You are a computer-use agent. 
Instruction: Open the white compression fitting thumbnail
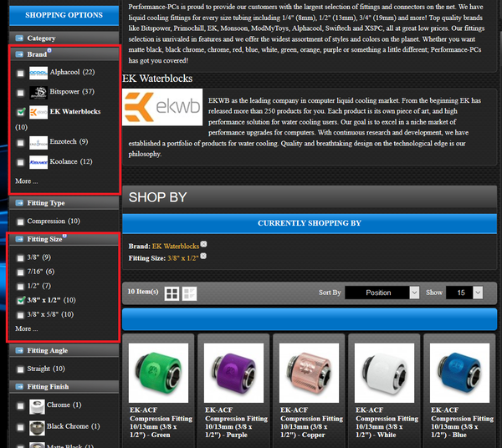[x=384, y=373]
